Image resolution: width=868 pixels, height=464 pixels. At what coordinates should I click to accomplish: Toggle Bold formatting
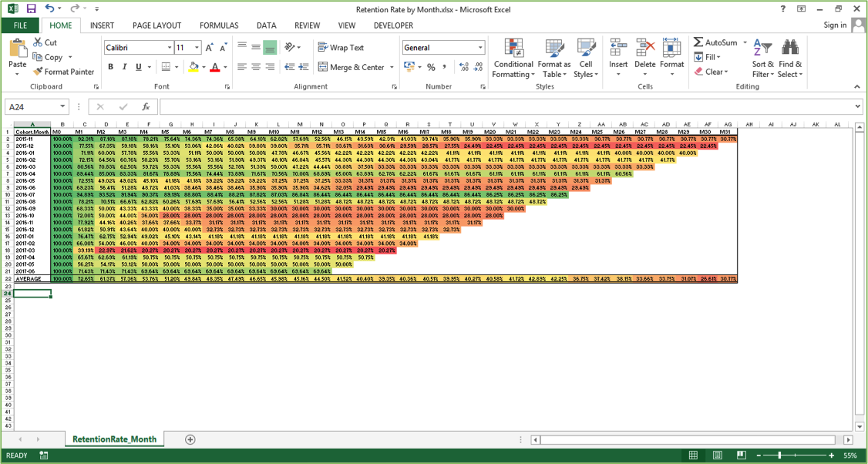click(x=111, y=67)
